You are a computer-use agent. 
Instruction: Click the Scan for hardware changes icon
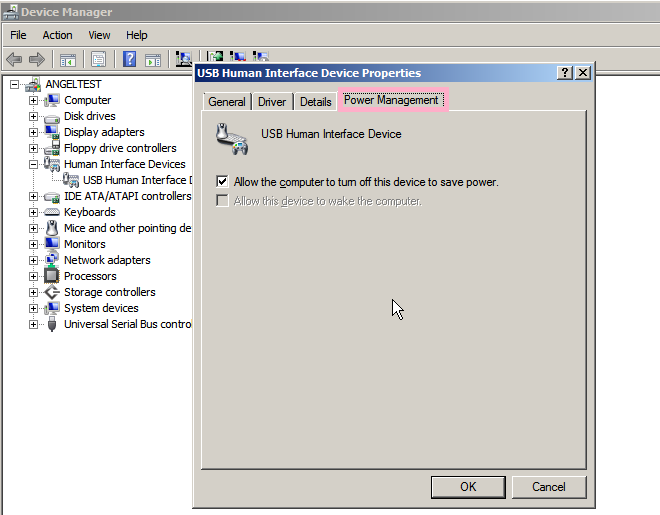click(183, 59)
